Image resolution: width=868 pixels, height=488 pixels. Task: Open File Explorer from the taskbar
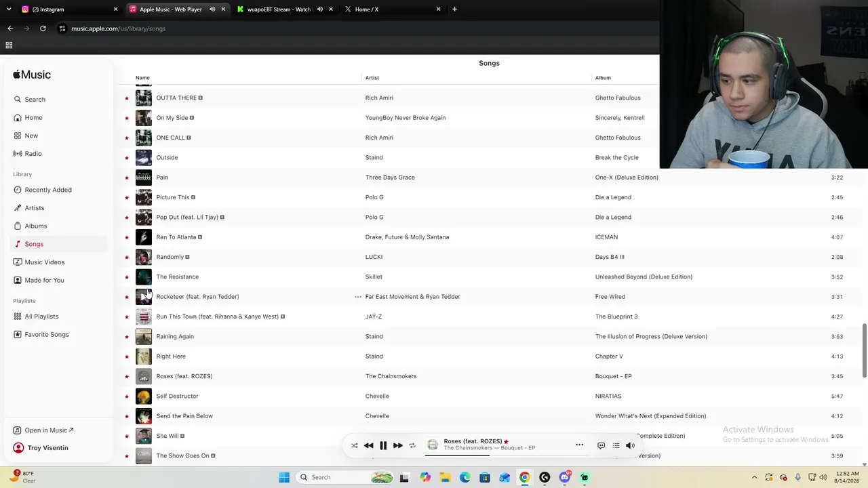pos(445,477)
